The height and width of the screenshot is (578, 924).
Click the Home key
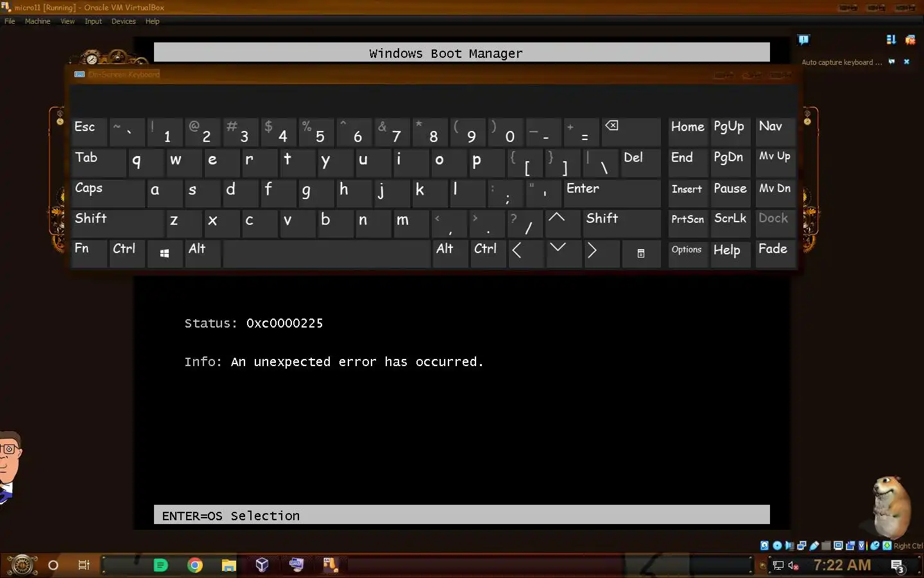click(x=687, y=131)
